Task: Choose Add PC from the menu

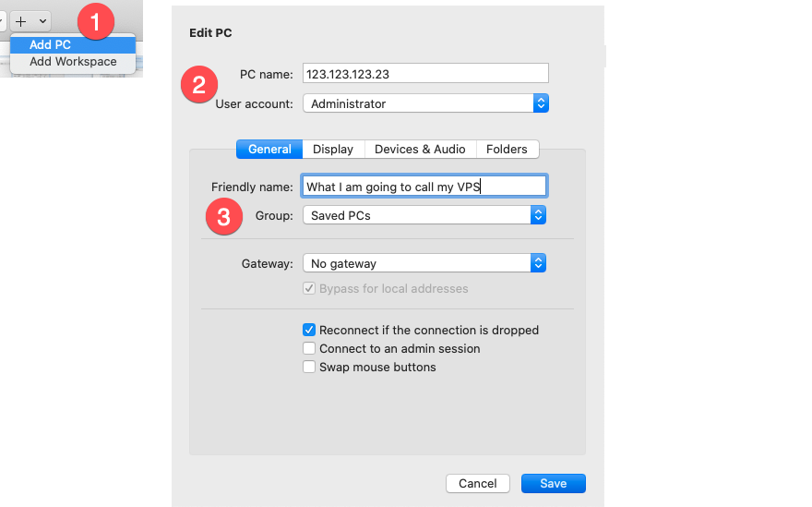Action: 73,44
